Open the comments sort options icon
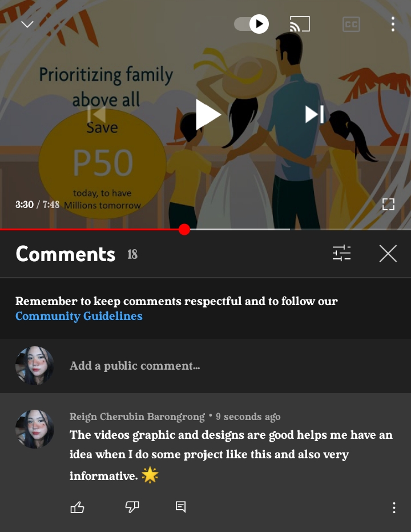 [341, 253]
